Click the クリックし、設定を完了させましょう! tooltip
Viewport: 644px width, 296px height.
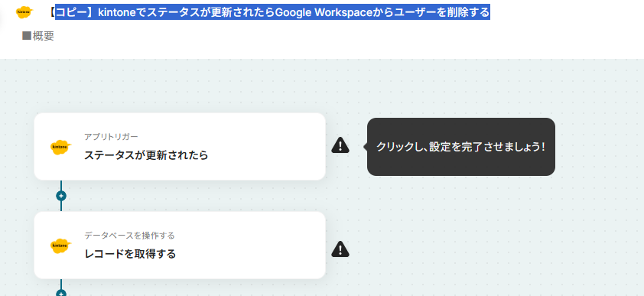pyautogui.click(x=461, y=147)
